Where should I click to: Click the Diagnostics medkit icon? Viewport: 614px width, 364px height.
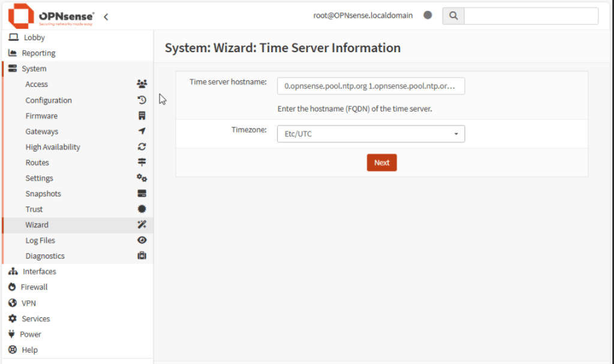(x=142, y=256)
